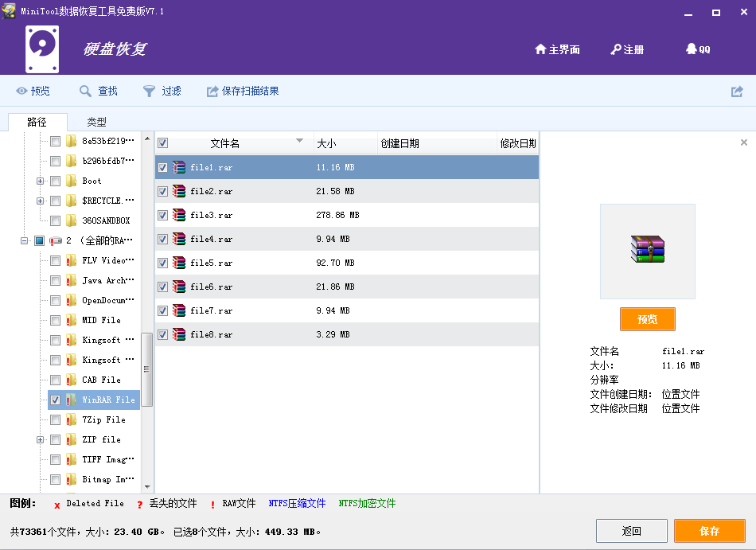Uncheck the WinRAR File tree checkbox
Screen dimensions: 756x550
coord(55,400)
